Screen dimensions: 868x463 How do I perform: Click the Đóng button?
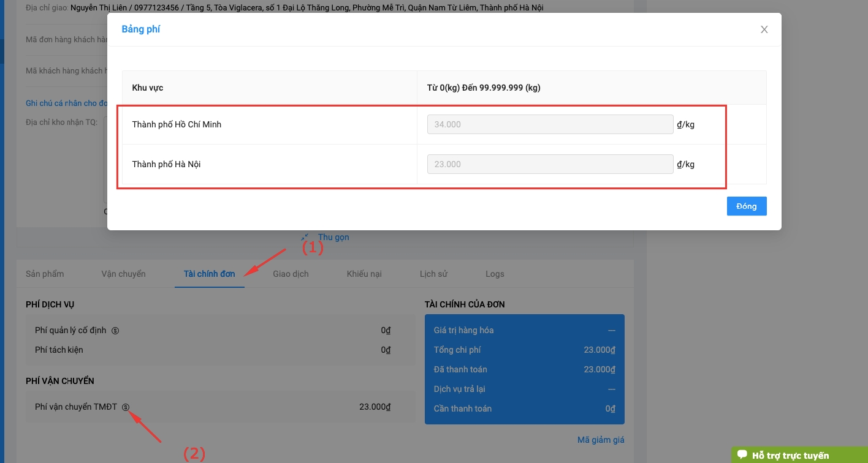click(x=746, y=206)
